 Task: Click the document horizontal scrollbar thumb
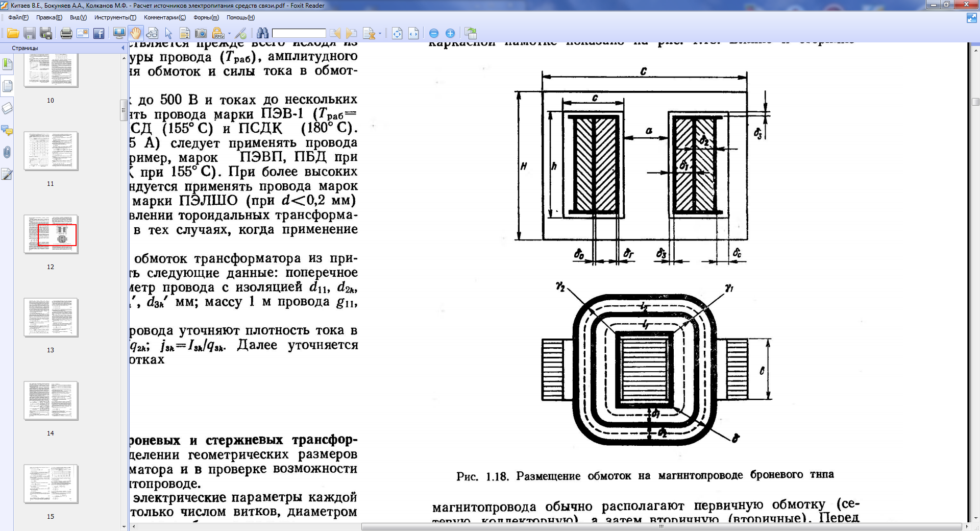pyautogui.click(x=661, y=526)
